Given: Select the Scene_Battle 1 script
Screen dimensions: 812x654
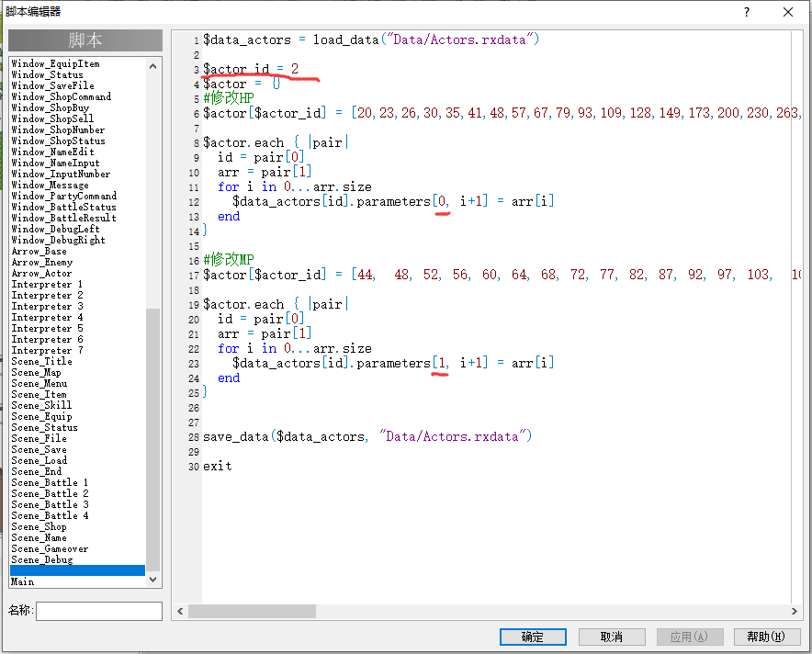Looking at the screenshot, I should click(x=50, y=482).
